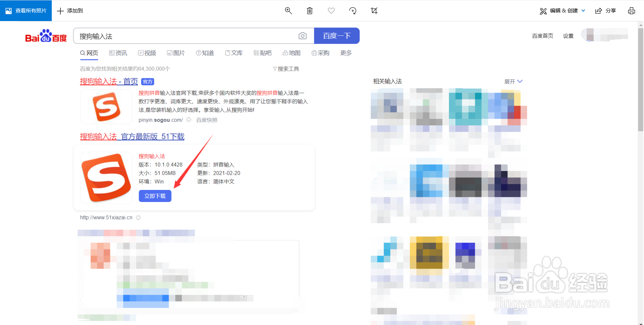Viewport: 644px width, 325px height.
Task: Click the 添加到 plus icon
Action: coord(69,11)
